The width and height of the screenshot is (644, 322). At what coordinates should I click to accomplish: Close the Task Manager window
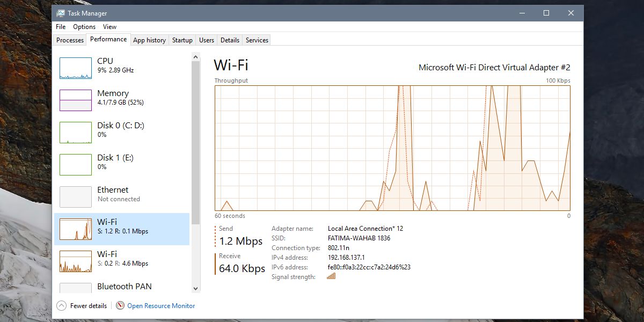[x=571, y=13]
